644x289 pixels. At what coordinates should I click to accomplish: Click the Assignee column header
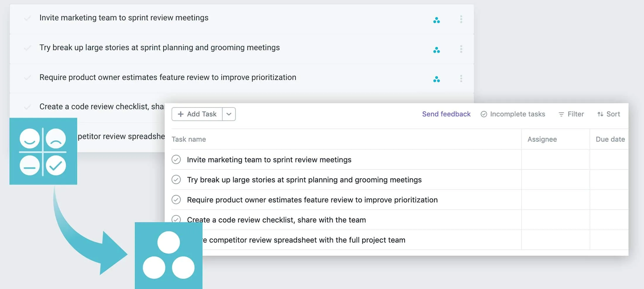tap(542, 139)
